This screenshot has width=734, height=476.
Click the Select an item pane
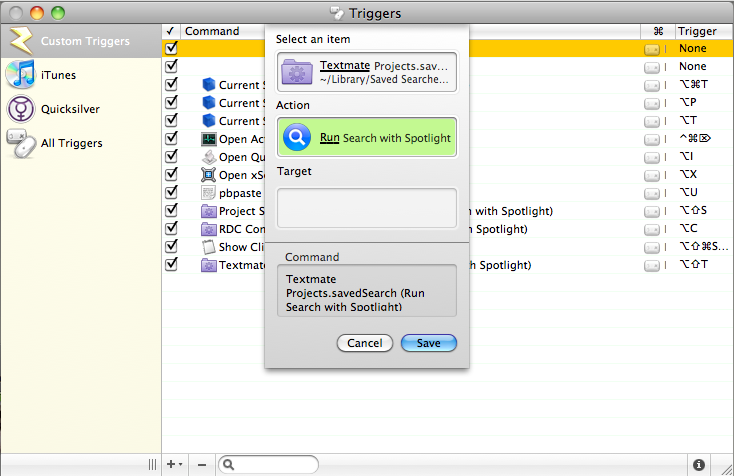367,72
